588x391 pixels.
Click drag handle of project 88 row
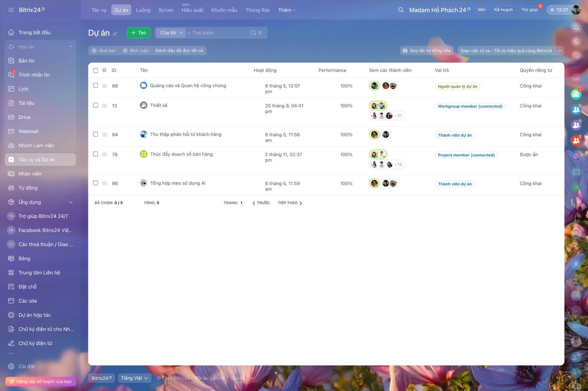pos(105,86)
